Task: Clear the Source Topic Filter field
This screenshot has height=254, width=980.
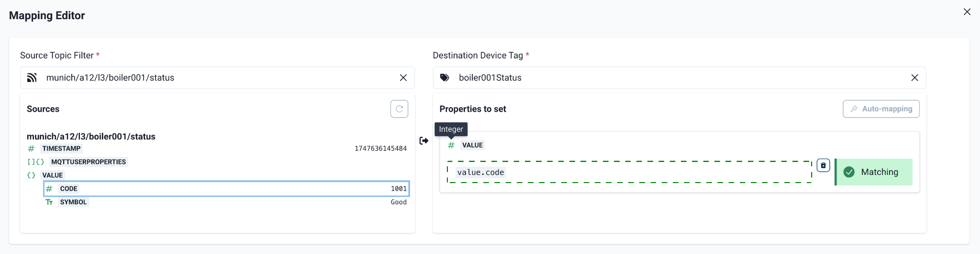Action: tap(403, 78)
